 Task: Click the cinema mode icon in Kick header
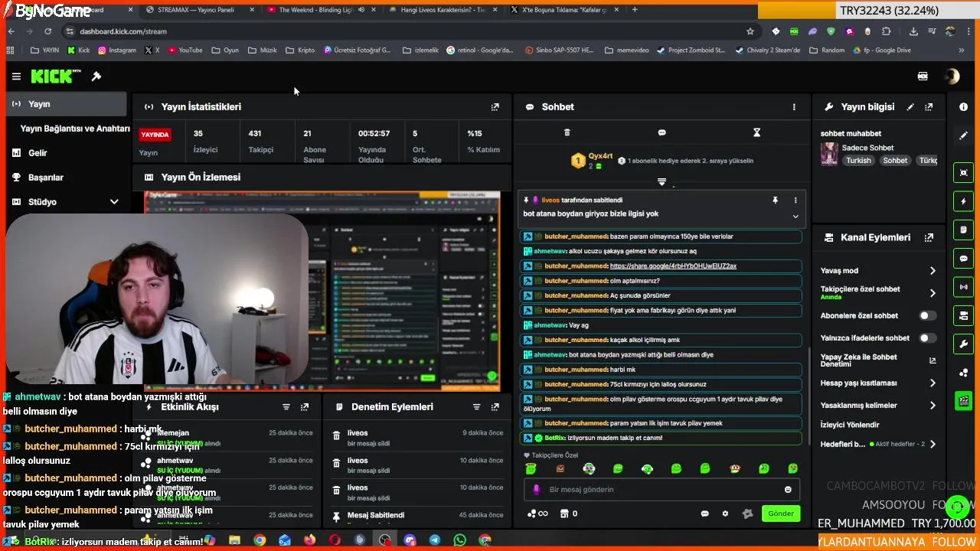923,77
